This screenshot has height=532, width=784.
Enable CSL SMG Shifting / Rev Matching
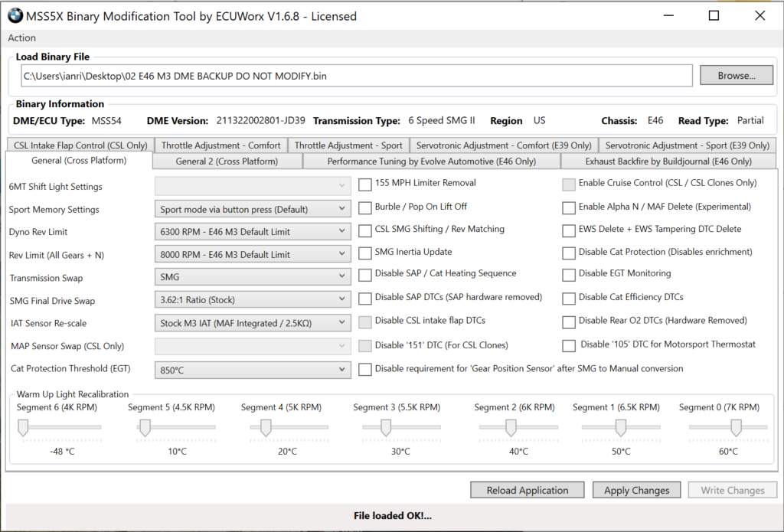click(x=365, y=230)
